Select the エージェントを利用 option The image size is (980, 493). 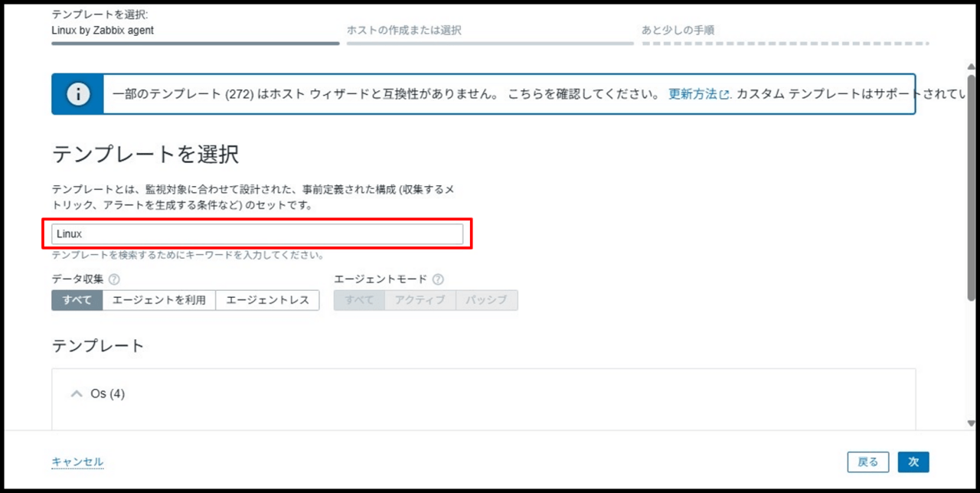[x=158, y=300]
